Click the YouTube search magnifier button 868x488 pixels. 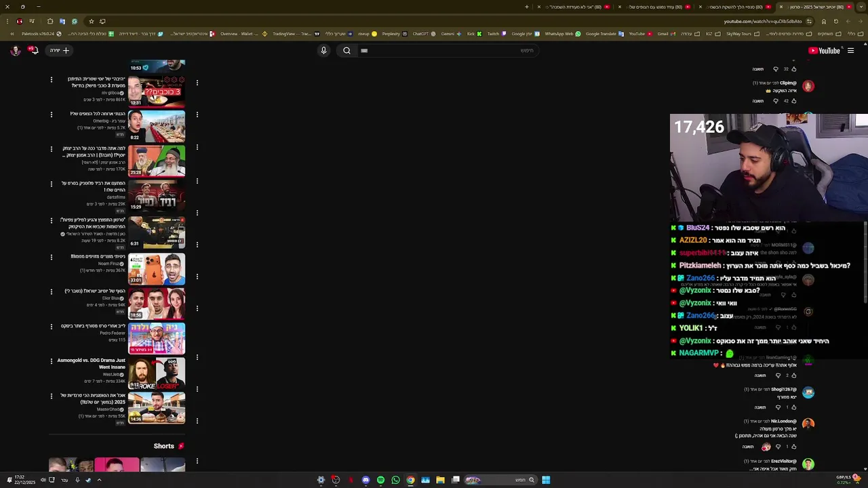(347, 50)
